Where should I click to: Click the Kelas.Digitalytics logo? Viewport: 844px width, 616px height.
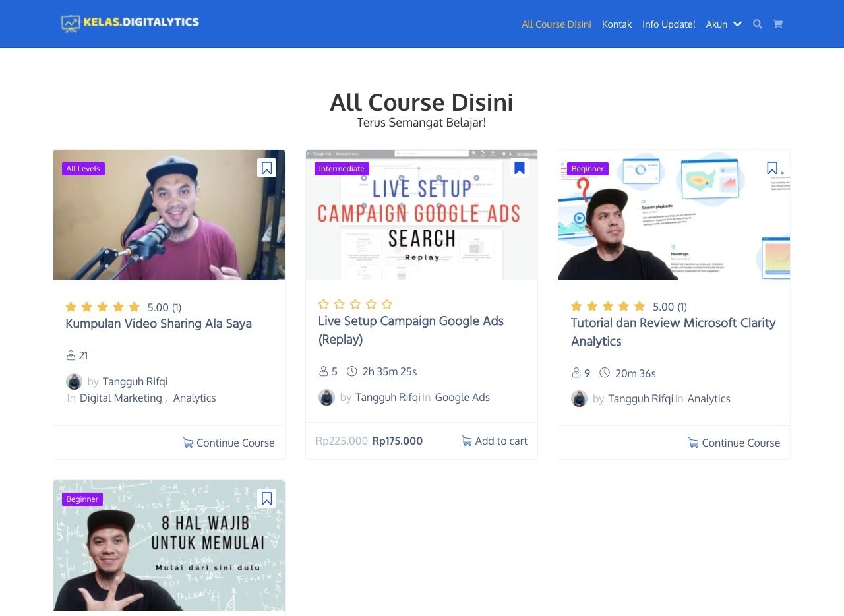pos(130,23)
